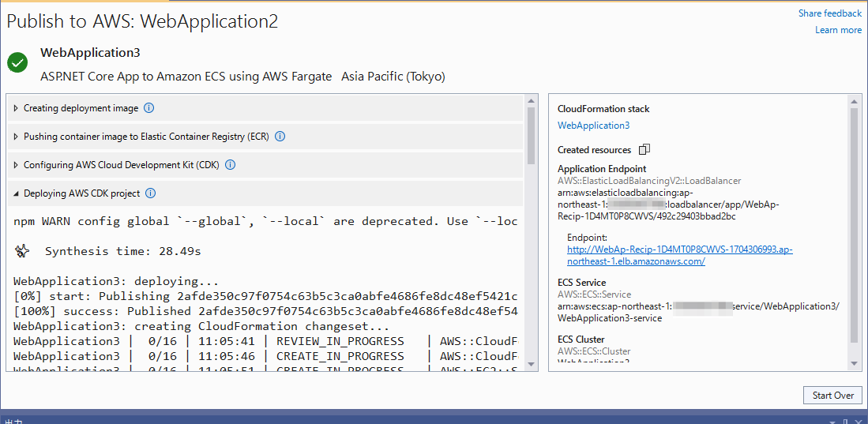The height and width of the screenshot is (424, 868).
Task: Click the AWS::ECS::Cluster type text
Action: [594, 351]
